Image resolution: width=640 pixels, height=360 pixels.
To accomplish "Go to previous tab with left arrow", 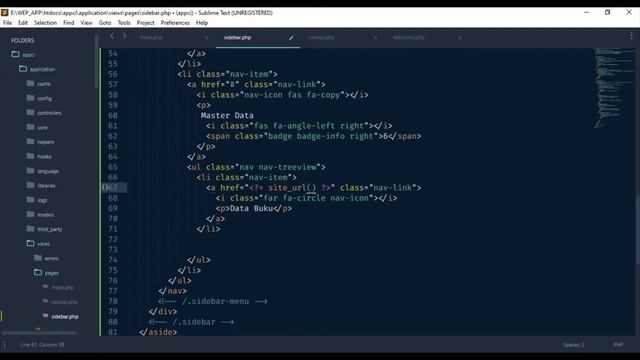I will [112, 36].
